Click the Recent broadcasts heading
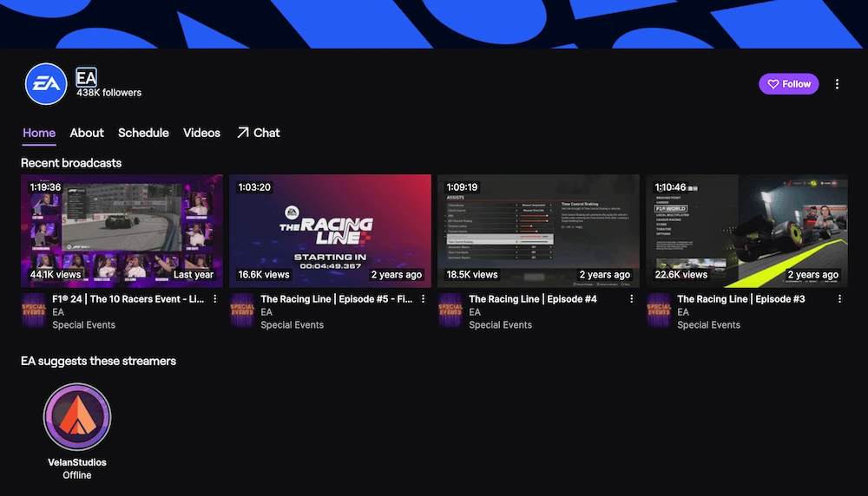Image resolution: width=868 pixels, height=496 pixels. (71, 163)
